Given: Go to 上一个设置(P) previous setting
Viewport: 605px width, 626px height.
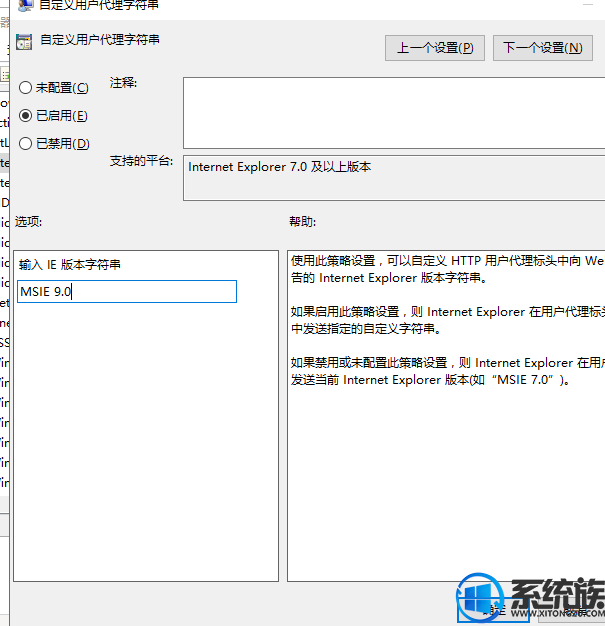Looking at the screenshot, I should click(x=434, y=48).
